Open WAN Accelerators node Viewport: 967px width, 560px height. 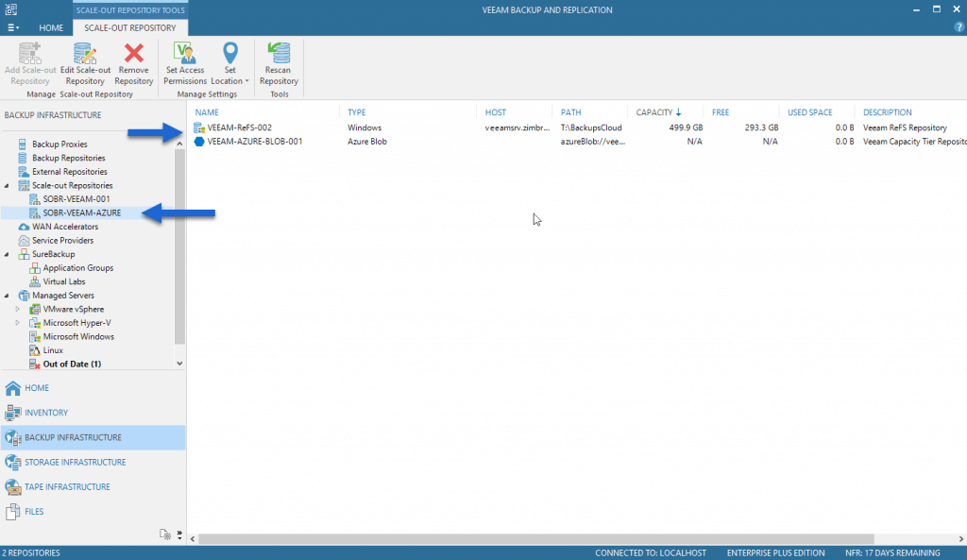pyautogui.click(x=65, y=227)
